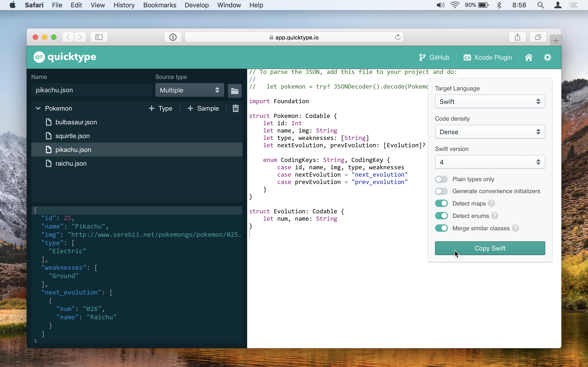This screenshot has width=588, height=367.
Task: Open the Target Language dropdown
Action: pos(490,101)
